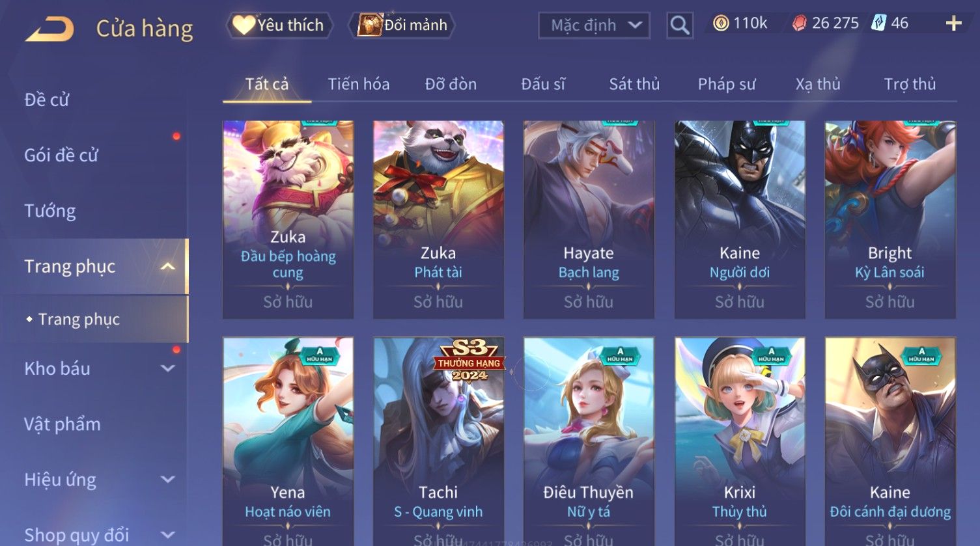The height and width of the screenshot is (546, 980).
Task: Expand the Hiệu ứng sidebar section
Action: [167, 480]
